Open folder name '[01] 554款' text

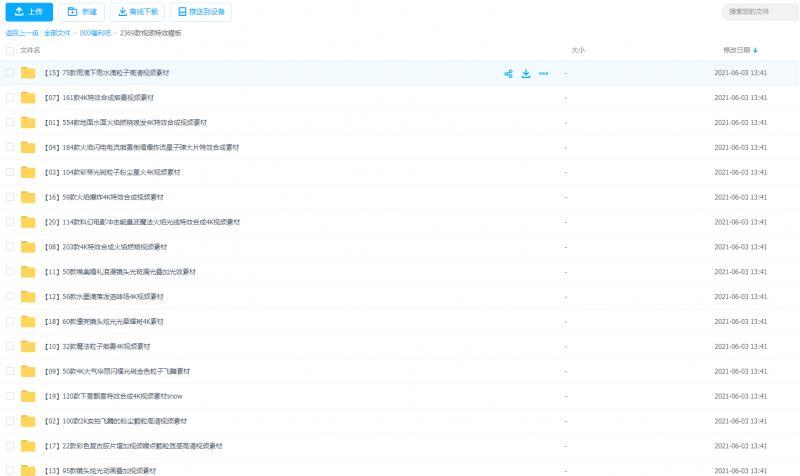coord(126,122)
